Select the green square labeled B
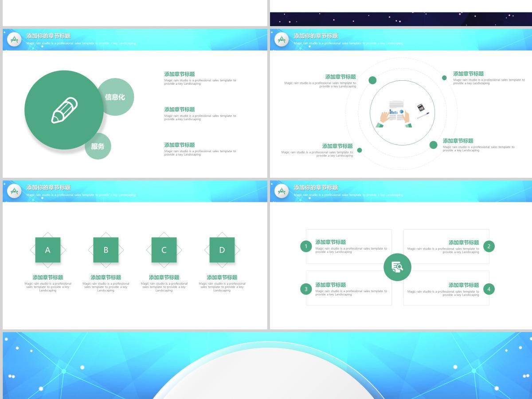Image resolution: width=532 pixels, height=399 pixels. pyautogui.click(x=106, y=250)
